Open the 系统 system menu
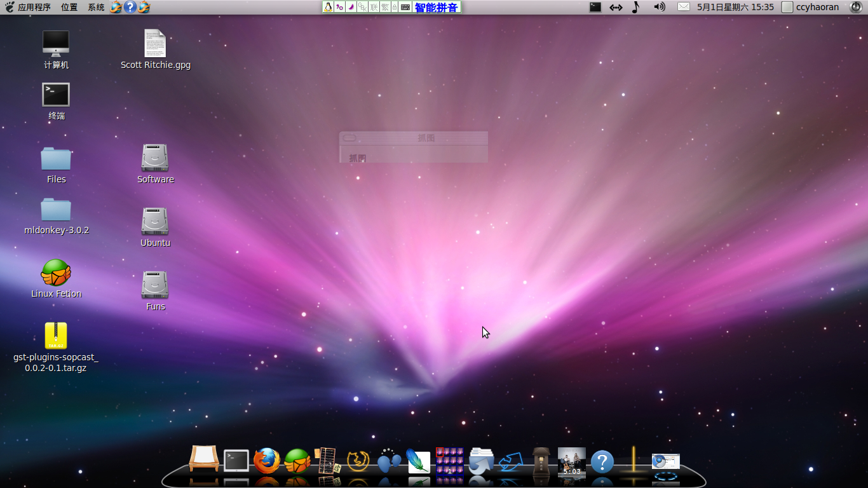The height and width of the screenshot is (488, 868). 96,7
